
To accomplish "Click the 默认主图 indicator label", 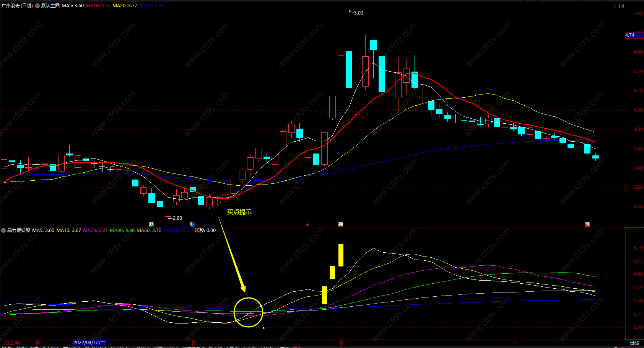I will (50, 6).
